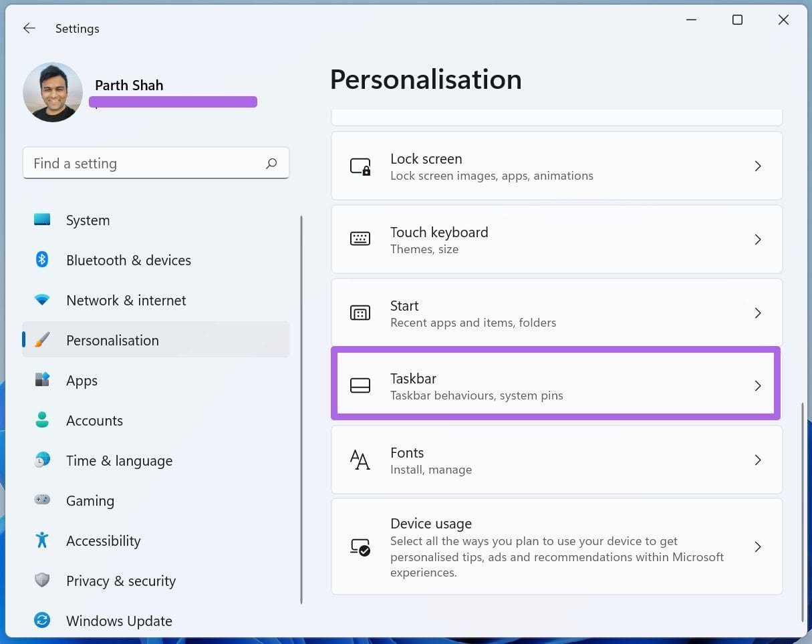Click the Apps icon in sidebar
The height and width of the screenshot is (644, 812).
tap(42, 380)
